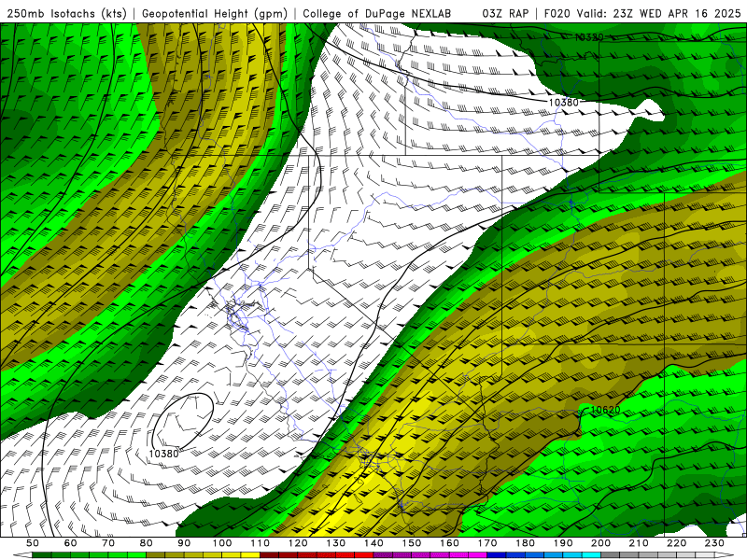The width and height of the screenshot is (747, 560).
Task: Click the 140 value on the color scale
Action: tap(373, 543)
